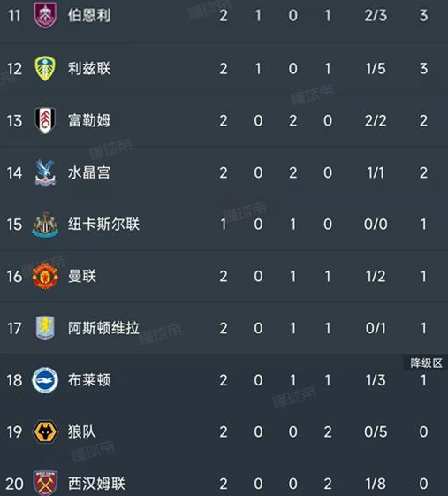Click the Wolves wolf-head crest

tap(45, 431)
